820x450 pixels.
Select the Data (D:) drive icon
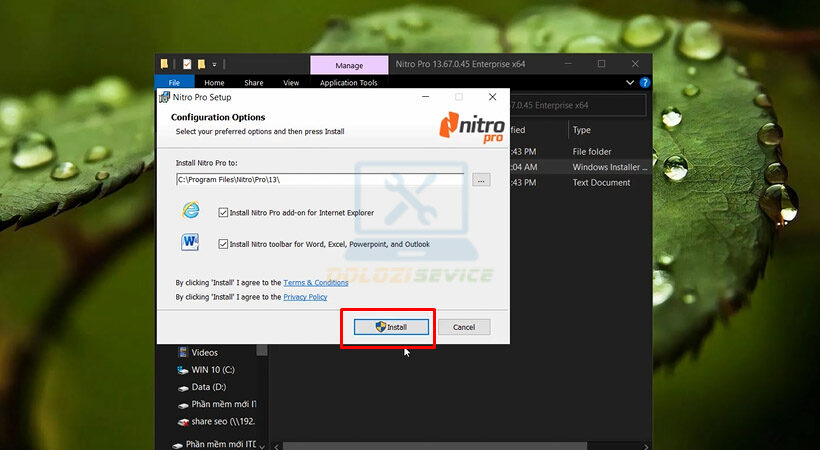point(183,386)
